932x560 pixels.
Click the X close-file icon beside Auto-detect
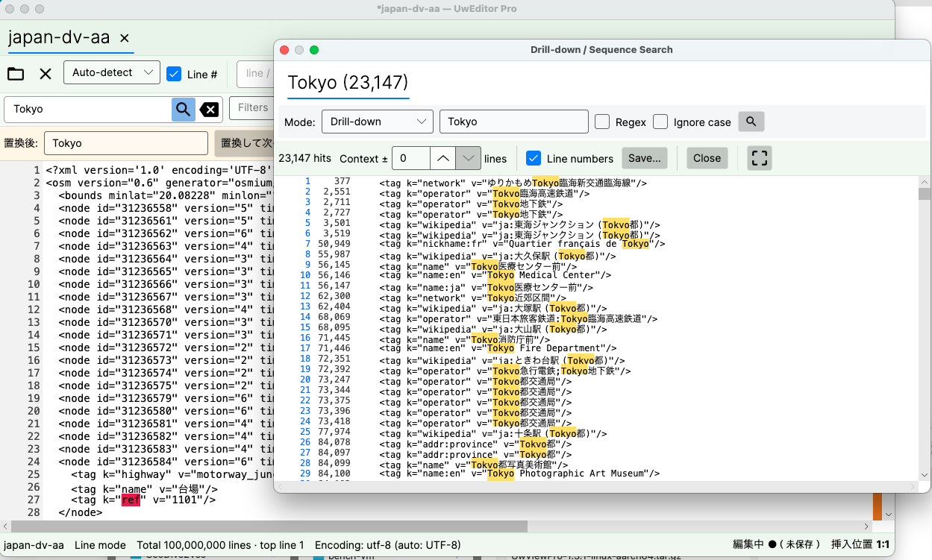pos(46,73)
